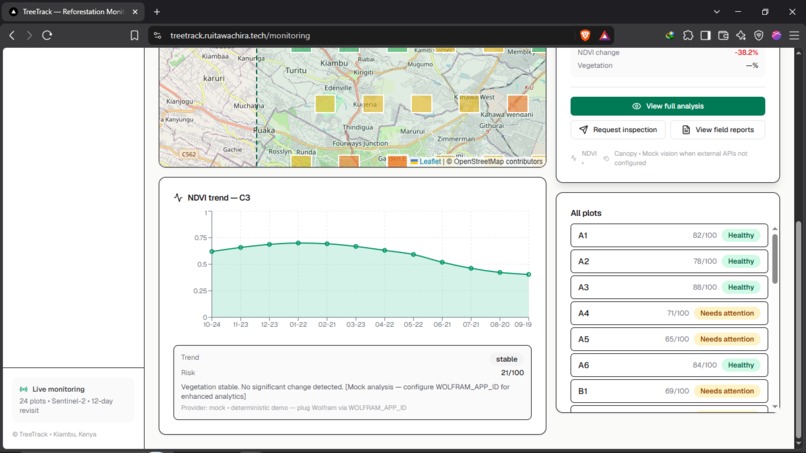
Task: Click the 88/100 score for A3
Action: pos(704,287)
